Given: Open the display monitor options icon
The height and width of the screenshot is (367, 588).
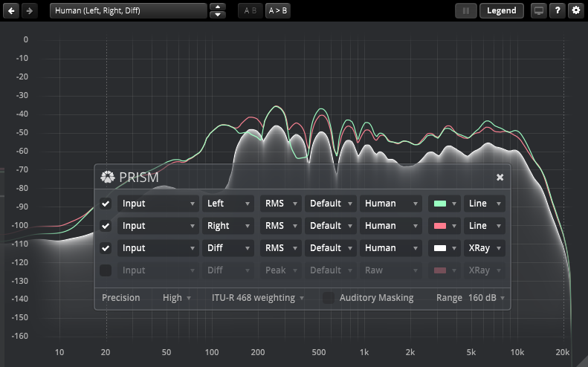Looking at the screenshot, I should tap(538, 10).
